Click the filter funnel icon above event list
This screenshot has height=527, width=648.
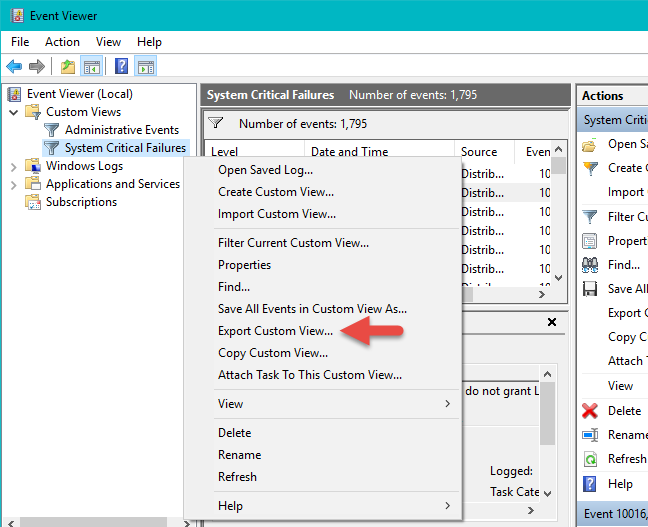pos(216,123)
